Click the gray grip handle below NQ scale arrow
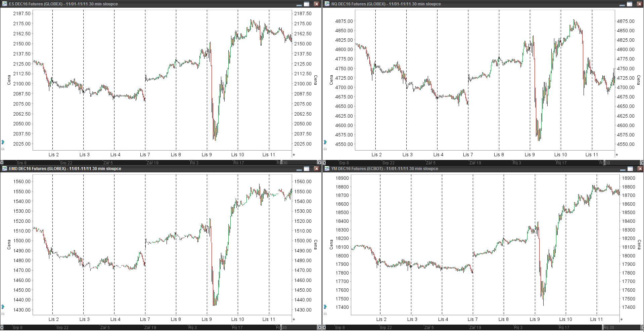Viewport: 644px width, 332px height. click(x=325, y=149)
